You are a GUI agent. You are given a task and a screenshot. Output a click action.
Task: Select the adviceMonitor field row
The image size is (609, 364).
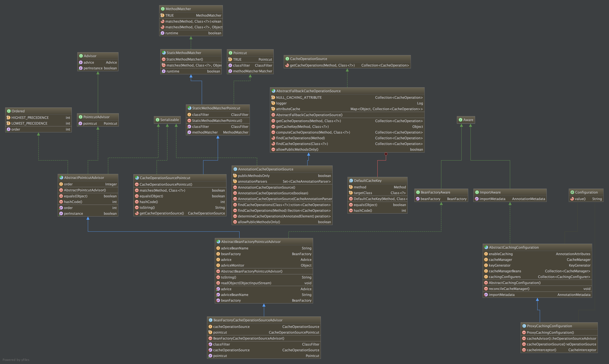[264, 265]
